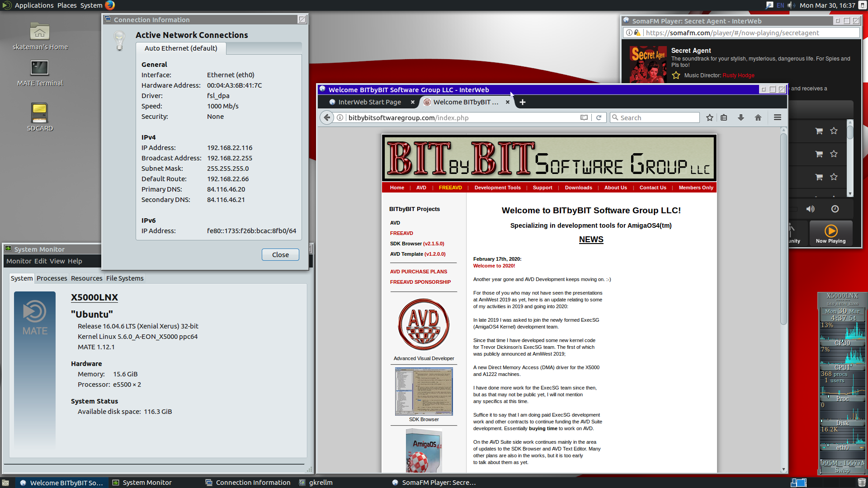Click the power switch icon in top panel

(863, 5)
